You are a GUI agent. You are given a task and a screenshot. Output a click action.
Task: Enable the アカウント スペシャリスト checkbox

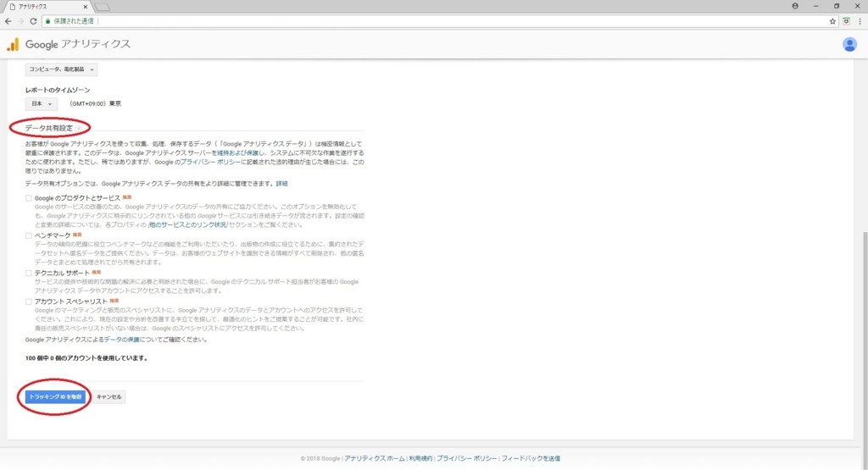(x=28, y=302)
